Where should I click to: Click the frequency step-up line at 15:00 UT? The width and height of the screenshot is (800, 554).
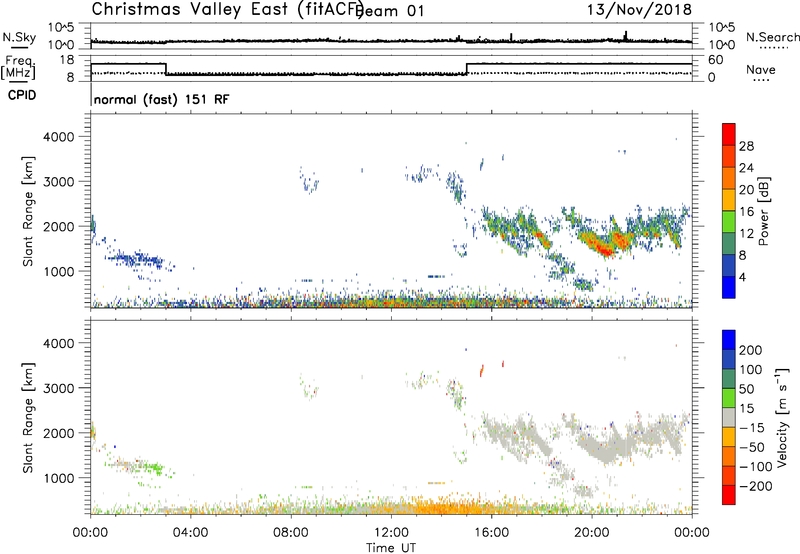pos(466,69)
